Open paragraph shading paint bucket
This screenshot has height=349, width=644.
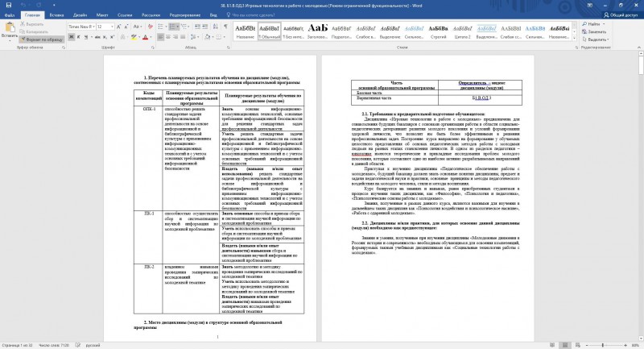[208, 37]
